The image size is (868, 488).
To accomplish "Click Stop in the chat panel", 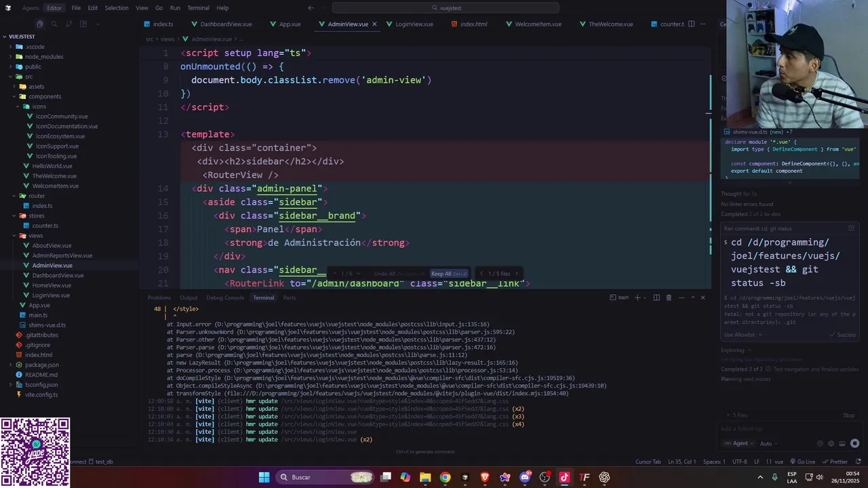I will pyautogui.click(x=848, y=415).
